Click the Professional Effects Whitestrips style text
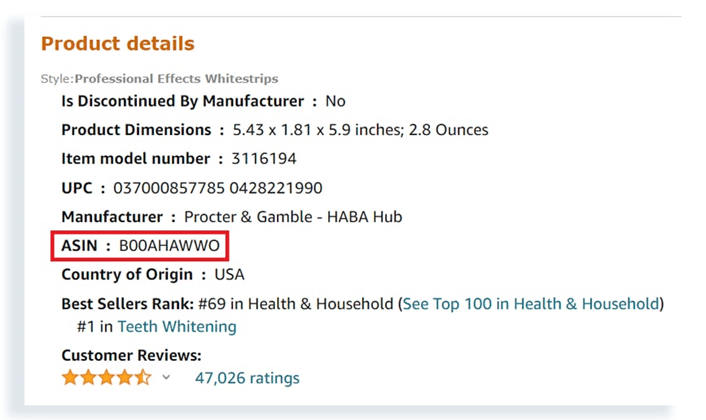Screen dimensions: 706x420 [x=176, y=78]
